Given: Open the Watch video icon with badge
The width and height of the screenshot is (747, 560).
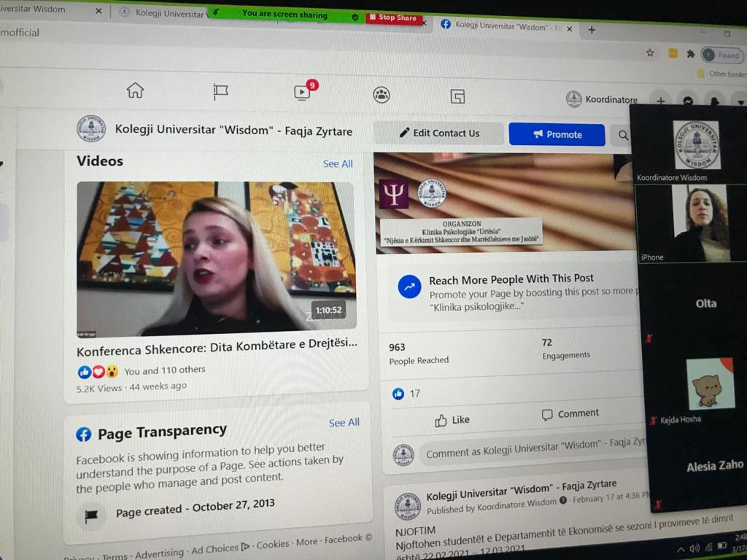Looking at the screenshot, I should pos(303,91).
